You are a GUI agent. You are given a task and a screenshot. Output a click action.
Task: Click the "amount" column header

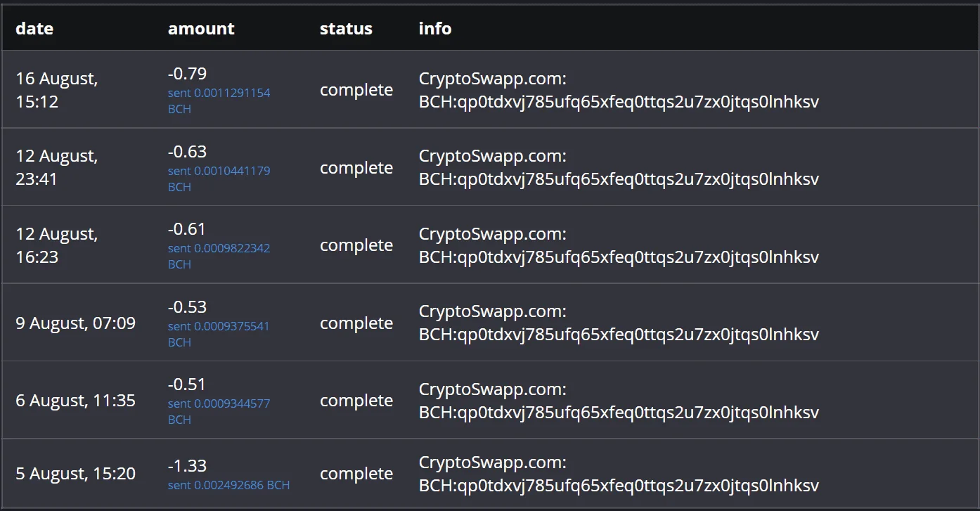click(201, 29)
